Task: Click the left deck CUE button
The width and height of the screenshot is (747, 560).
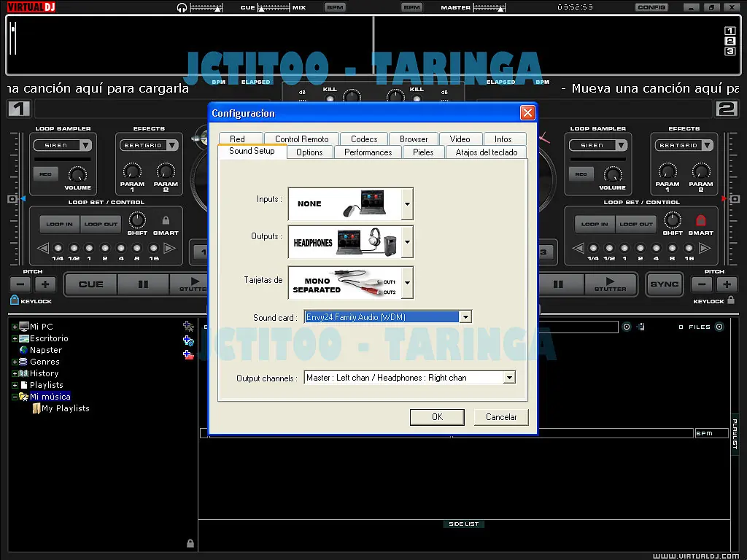Action: (x=91, y=284)
